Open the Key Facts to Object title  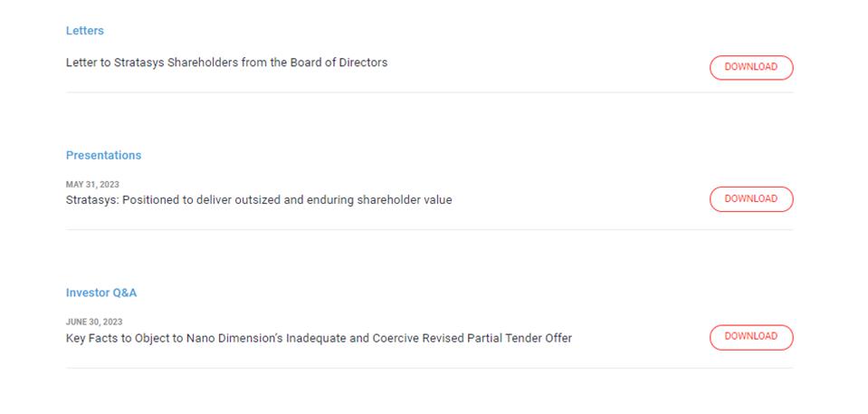[x=319, y=339]
